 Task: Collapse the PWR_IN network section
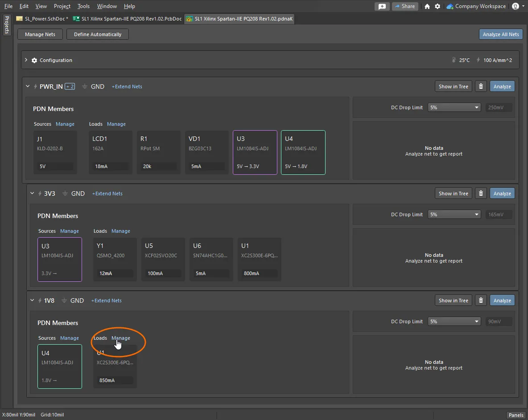[x=28, y=86]
